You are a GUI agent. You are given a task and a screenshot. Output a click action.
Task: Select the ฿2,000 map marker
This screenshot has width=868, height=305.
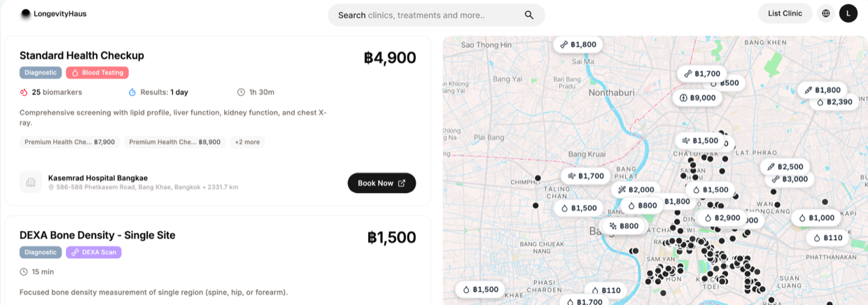tap(636, 190)
